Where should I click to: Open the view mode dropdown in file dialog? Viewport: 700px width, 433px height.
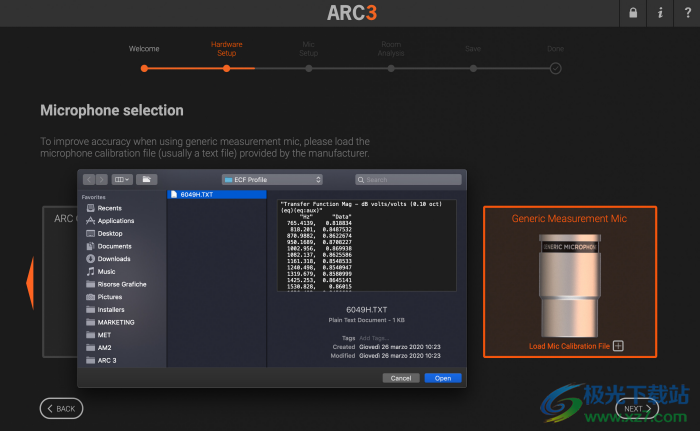coord(122,179)
